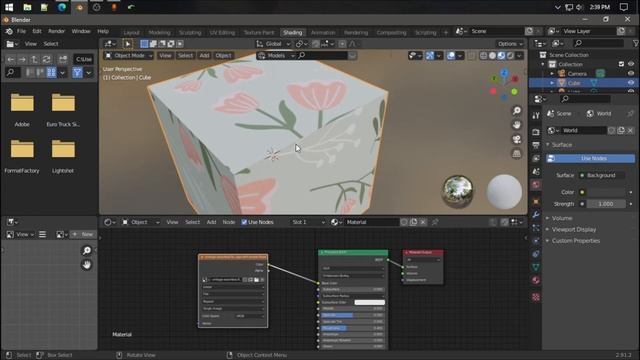640x360 pixels.
Task: Select rendered viewport shading icon
Action: coord(510,56)
